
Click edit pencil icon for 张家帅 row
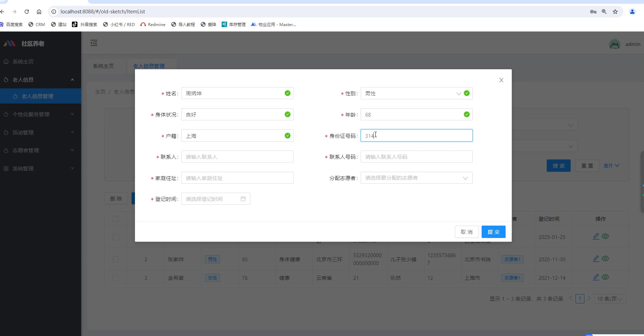click(x=596, y=259)
